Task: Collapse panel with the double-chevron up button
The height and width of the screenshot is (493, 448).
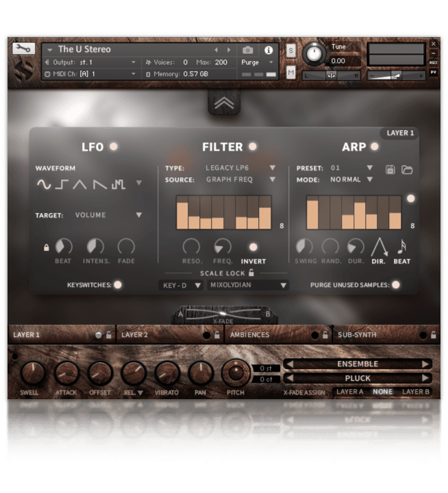Action: 224,103
